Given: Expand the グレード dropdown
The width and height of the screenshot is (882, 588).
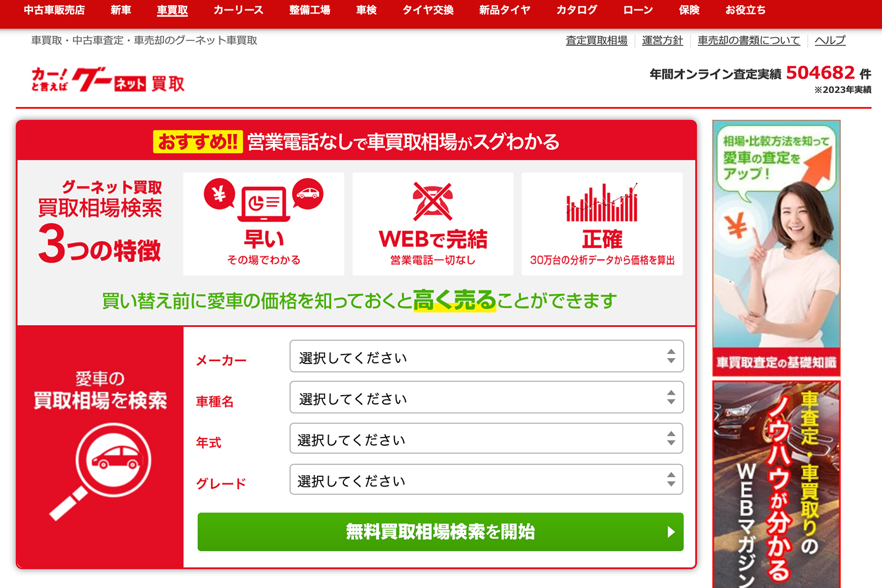Looking at the screenshot, I should pos(487,480).
